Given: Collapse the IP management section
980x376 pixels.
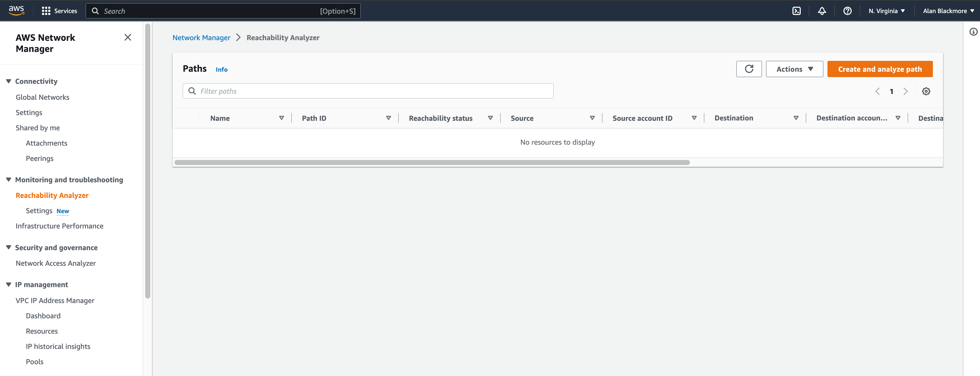Looking at the screenshot, I should pos(8,284).
